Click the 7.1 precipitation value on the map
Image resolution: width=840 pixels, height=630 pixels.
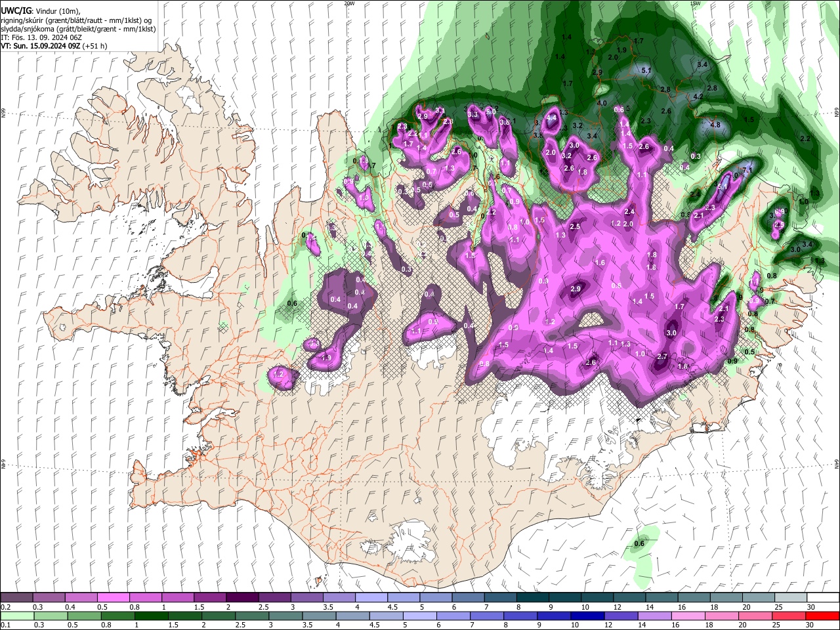pos(747,171)
